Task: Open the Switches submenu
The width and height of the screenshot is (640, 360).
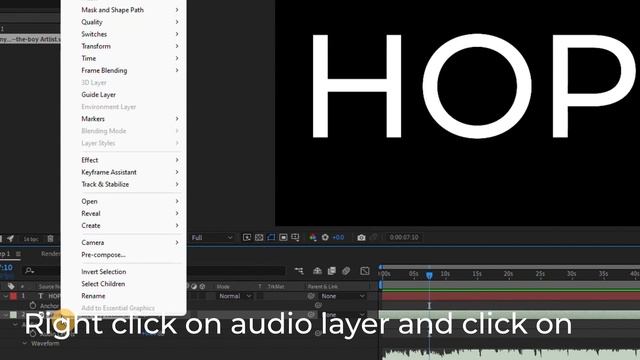Action: point(124,34)
